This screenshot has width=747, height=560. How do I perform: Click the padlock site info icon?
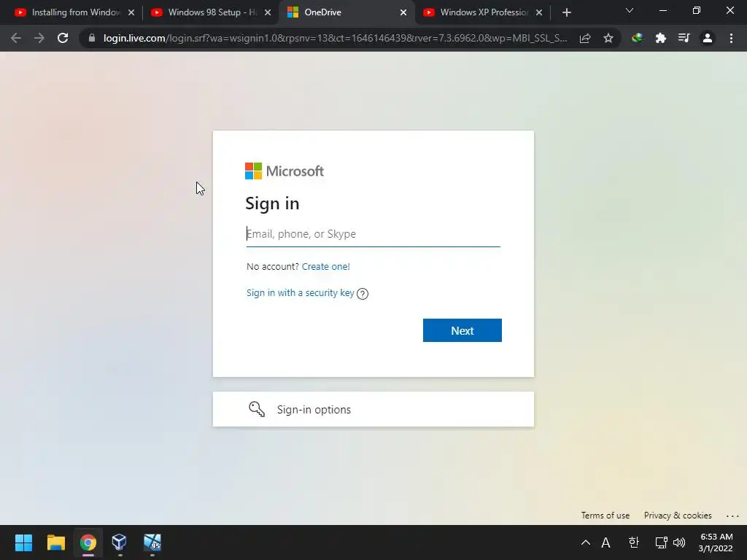tap(92, 38)
